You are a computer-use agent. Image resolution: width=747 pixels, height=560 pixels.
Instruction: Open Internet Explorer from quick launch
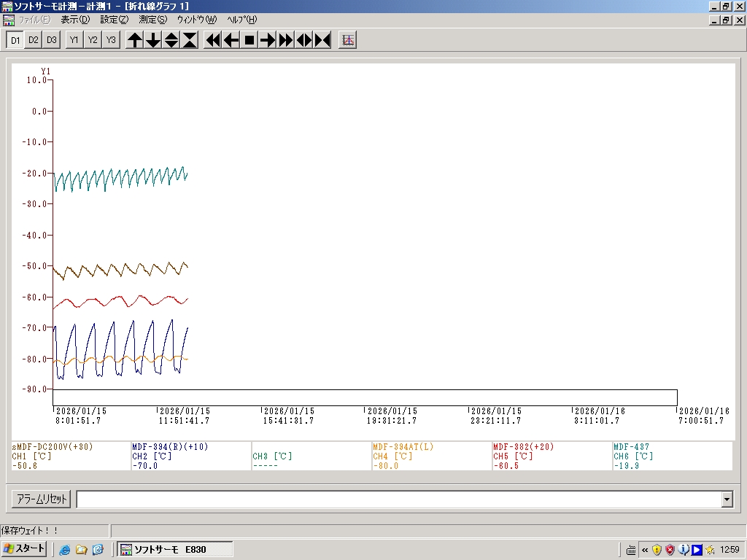click(65, 549)
